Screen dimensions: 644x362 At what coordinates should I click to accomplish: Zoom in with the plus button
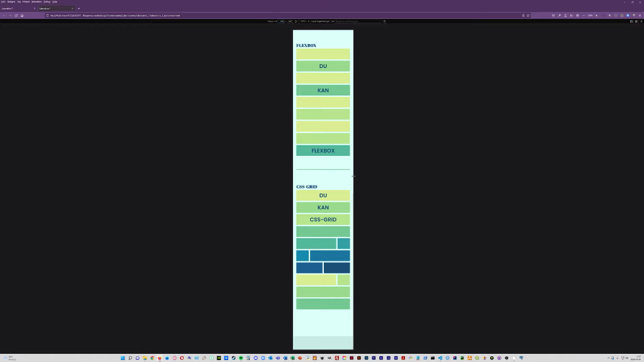click(x=596, y=16)
